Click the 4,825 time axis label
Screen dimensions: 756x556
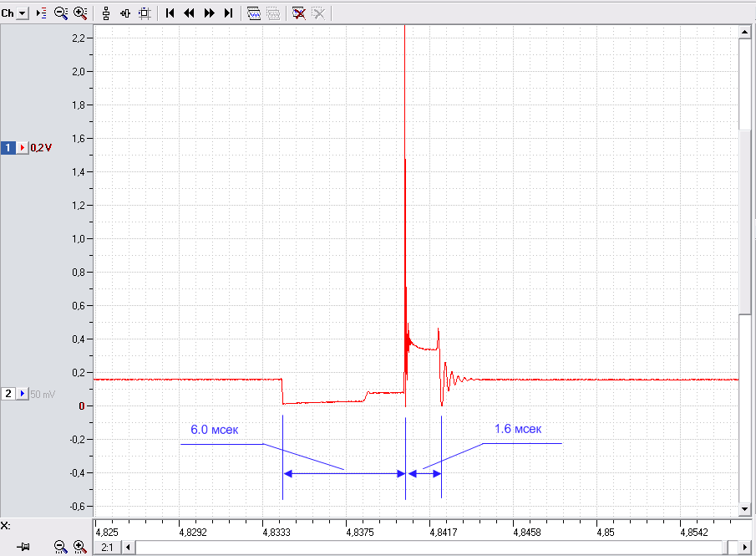point(107,533)
